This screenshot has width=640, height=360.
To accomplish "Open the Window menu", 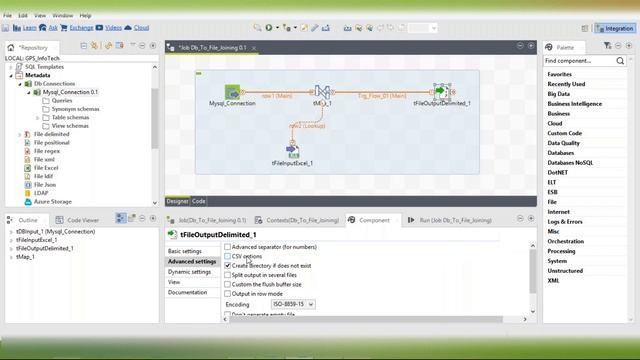I will click(62, 16).
